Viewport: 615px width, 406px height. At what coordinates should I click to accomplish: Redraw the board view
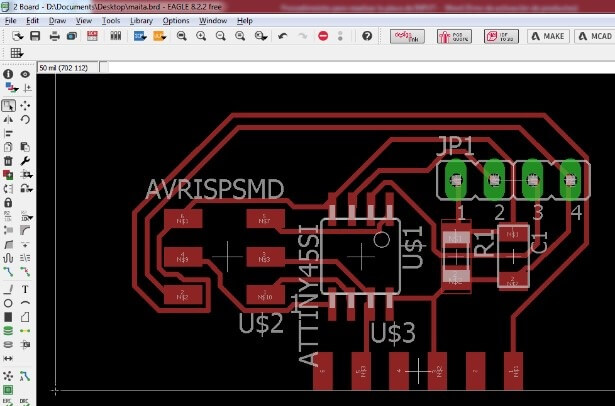tap(240, 36)
